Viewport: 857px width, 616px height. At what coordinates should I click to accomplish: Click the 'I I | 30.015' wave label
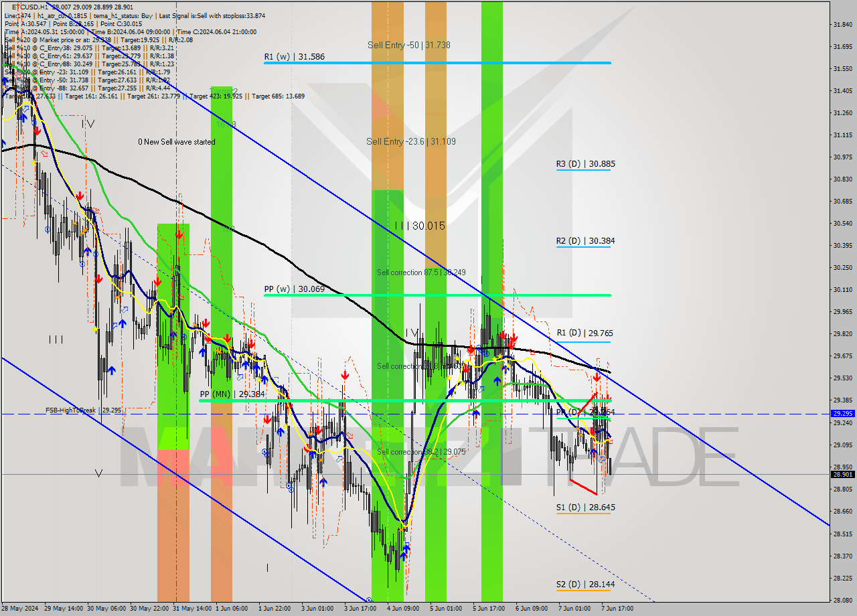coord(420,226)
